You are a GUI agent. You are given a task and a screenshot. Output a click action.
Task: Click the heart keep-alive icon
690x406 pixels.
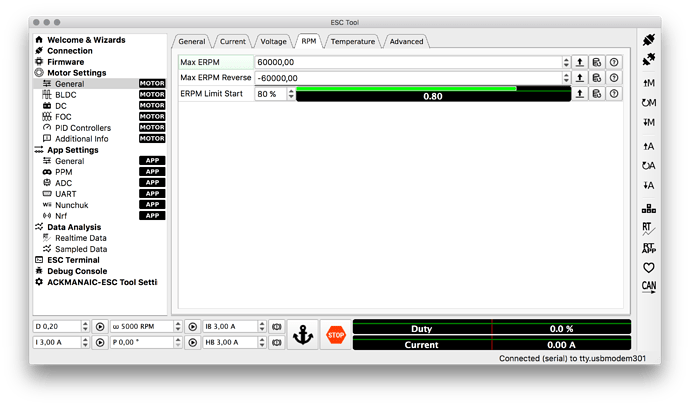[649, 267]
